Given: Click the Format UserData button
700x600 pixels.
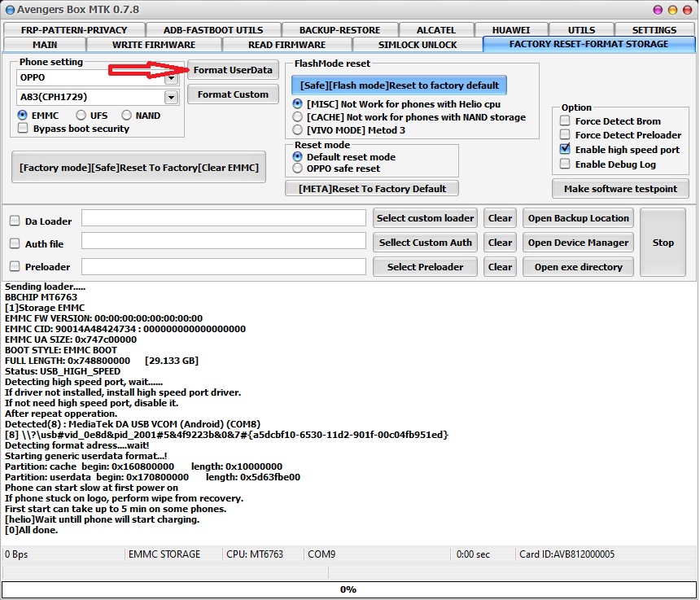Looking at the screenshot, I should click(x=233, y=70).
